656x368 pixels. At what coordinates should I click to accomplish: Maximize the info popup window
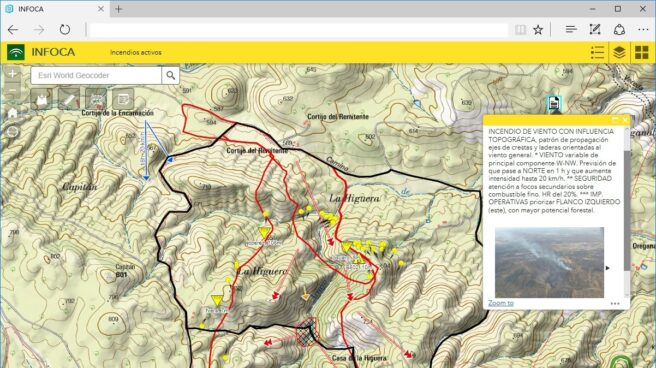point(615,120)
